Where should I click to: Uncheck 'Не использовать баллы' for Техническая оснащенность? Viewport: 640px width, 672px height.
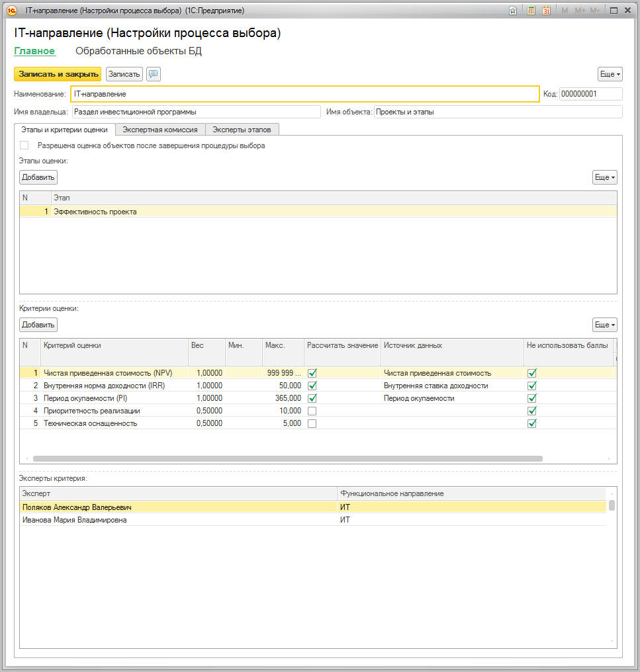531,423
